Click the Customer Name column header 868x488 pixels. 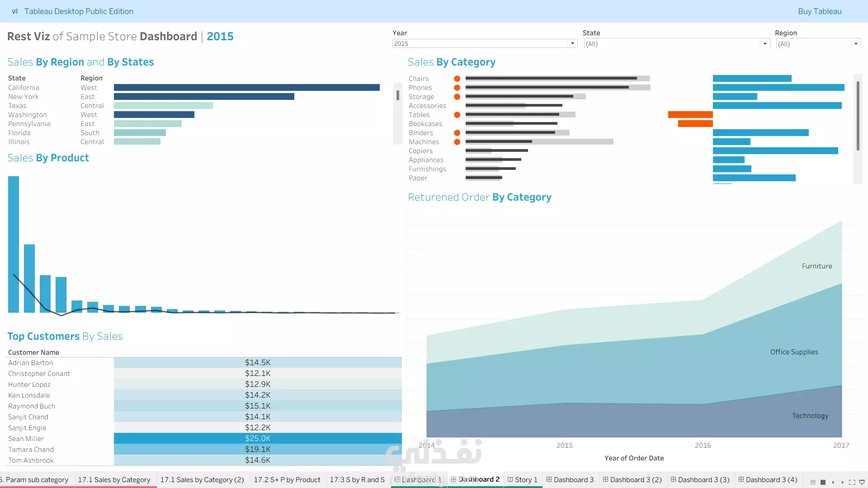click(33, 352)
